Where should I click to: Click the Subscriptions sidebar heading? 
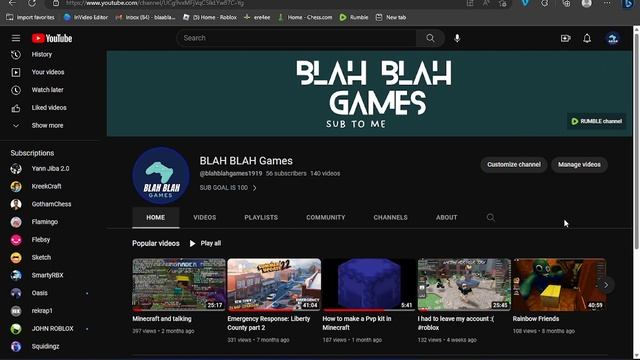tap(32, 153)
